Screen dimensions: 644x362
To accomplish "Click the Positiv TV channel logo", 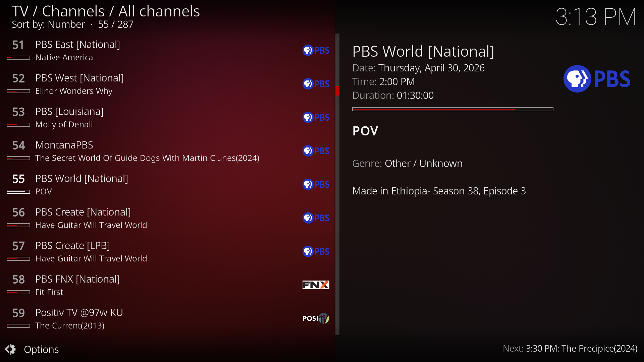I will click(316, 318).
